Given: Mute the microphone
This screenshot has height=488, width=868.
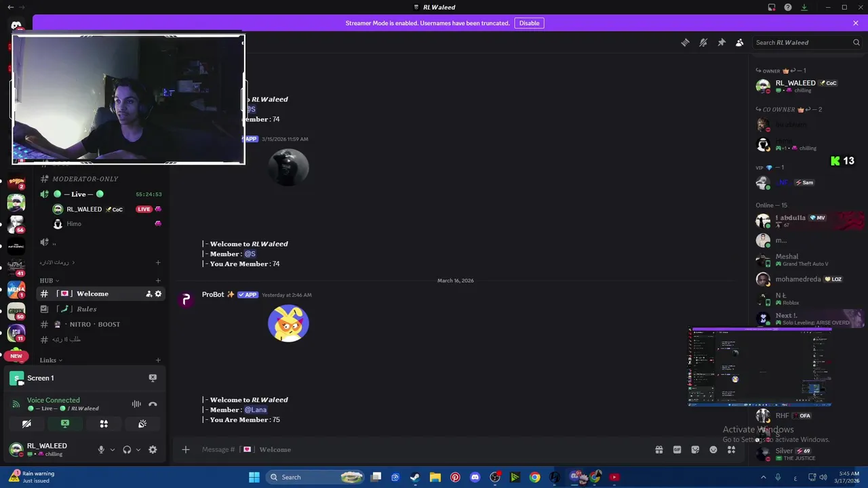Looking at the screenshot, I should [101, 449].
